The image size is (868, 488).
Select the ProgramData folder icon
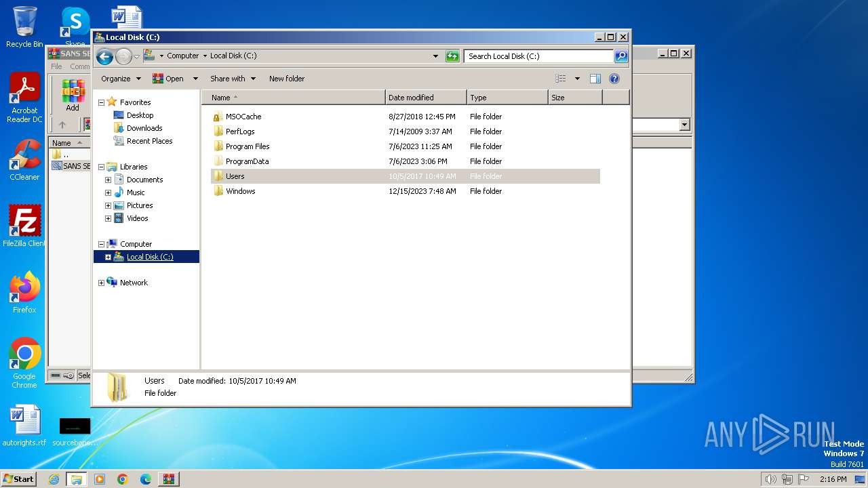pos(218,161)
